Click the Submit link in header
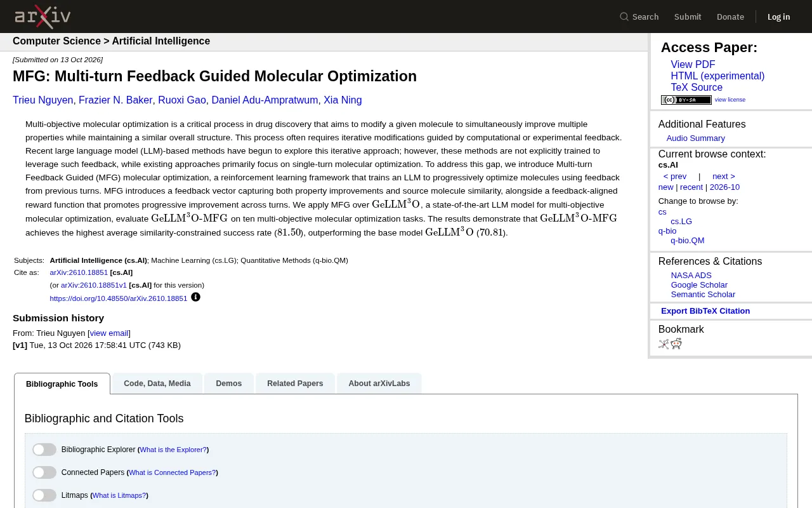Screen dimensions: 812x508 click(688, 17)
